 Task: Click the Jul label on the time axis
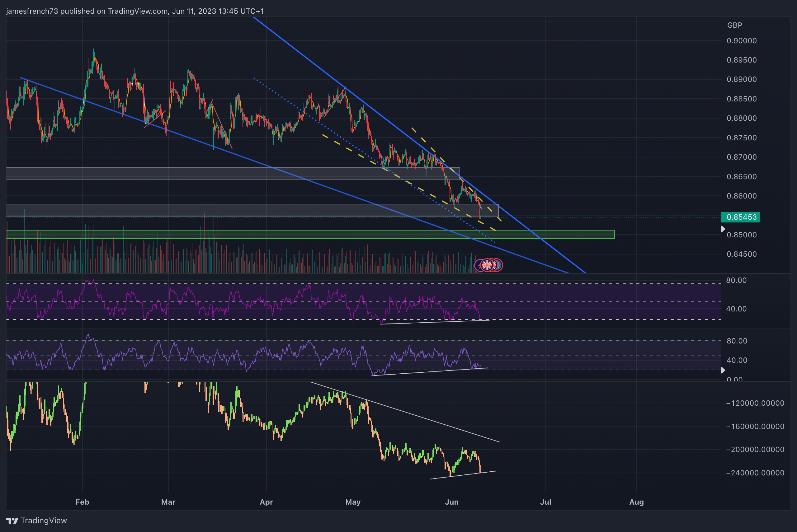(546, 502)
